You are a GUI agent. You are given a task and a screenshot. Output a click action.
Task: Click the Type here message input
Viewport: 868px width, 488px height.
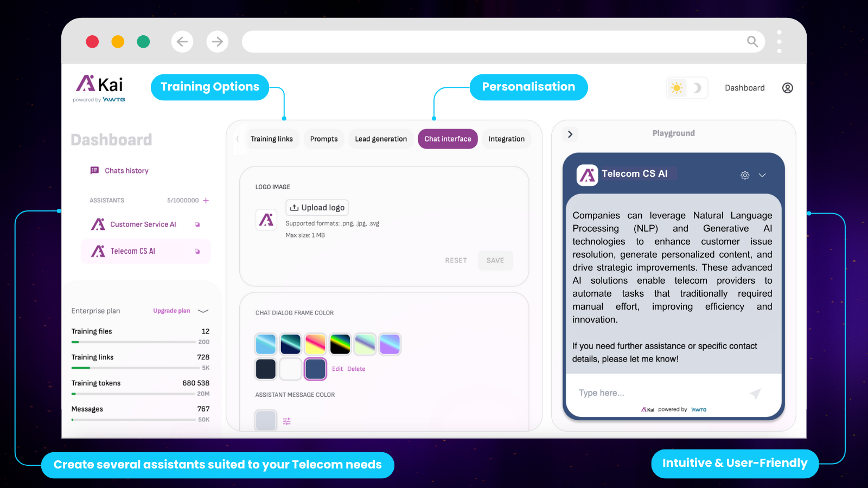[x=659, y=393]
